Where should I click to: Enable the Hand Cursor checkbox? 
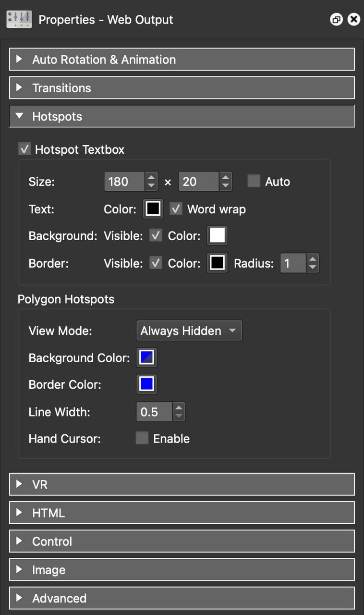pos(142,438)
